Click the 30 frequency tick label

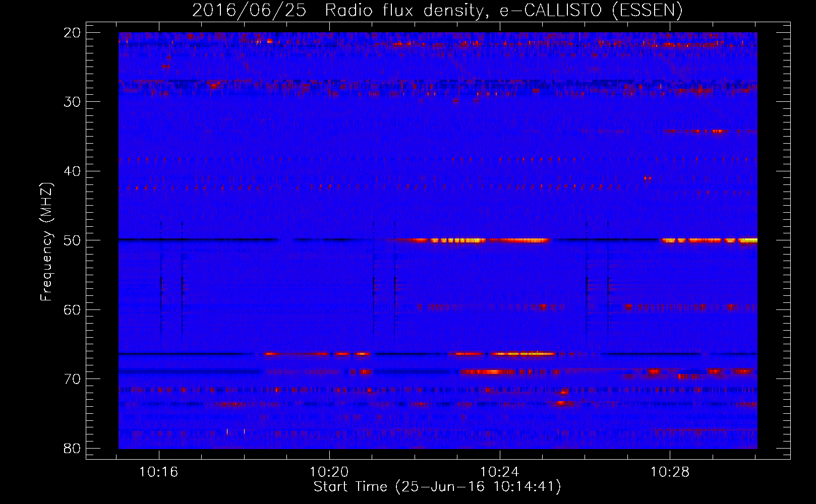(72, 102)
